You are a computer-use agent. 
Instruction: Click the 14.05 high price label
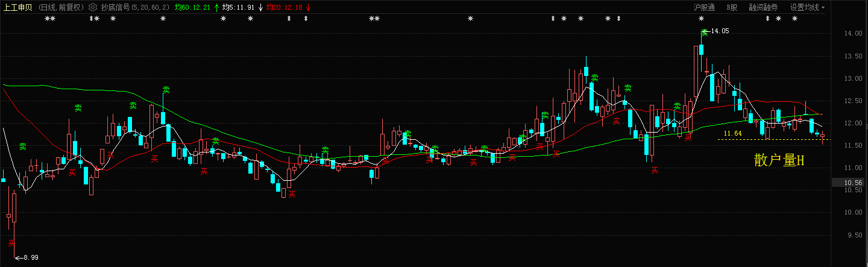click(720, 31)
